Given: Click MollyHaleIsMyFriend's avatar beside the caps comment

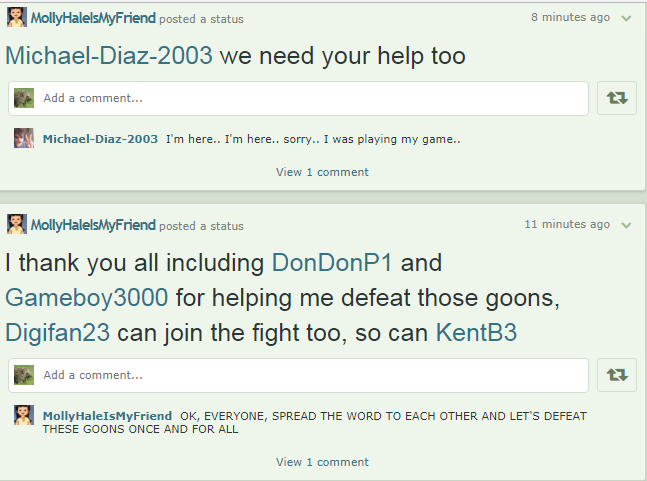Looking at the screenshot, I should point(24,415).
